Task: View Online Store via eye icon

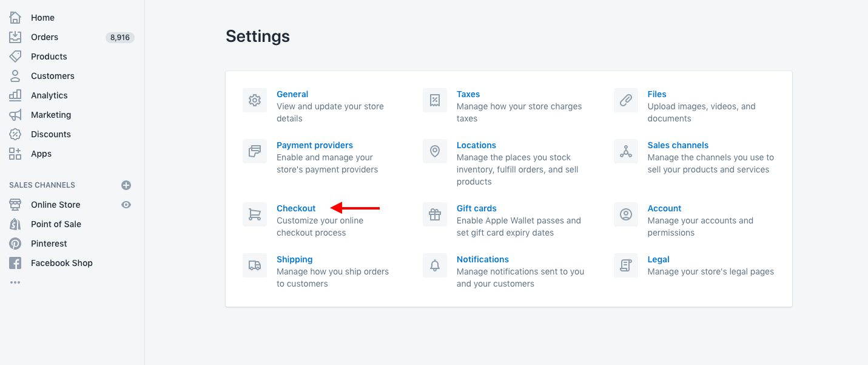Action: 126,205
